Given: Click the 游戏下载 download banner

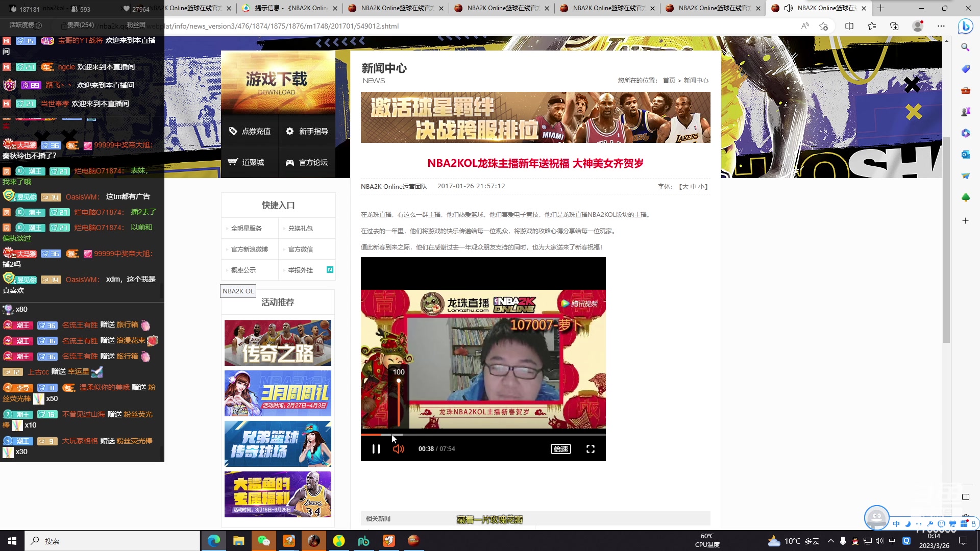Looking at the screenshot, I should coord(278,83).
